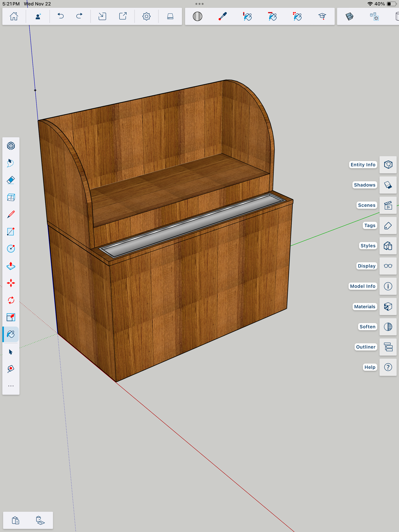Screen dimensions: 399x532
Task: Tap the gray material color swatch
Action: click(197, 16)
